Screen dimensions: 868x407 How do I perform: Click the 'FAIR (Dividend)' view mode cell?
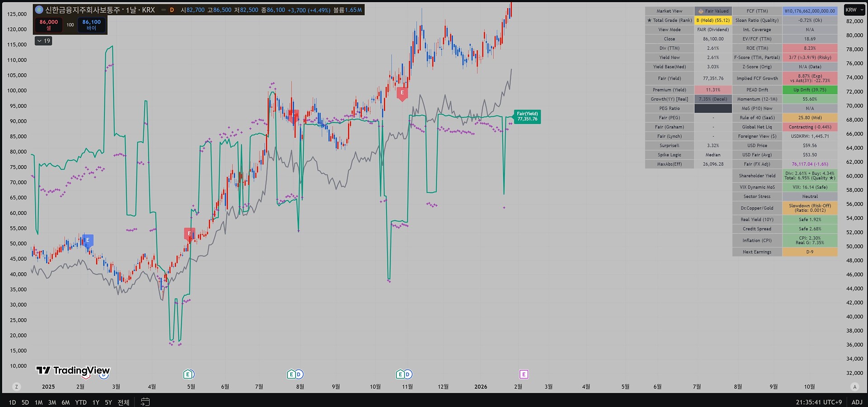[x=713, y=29]
